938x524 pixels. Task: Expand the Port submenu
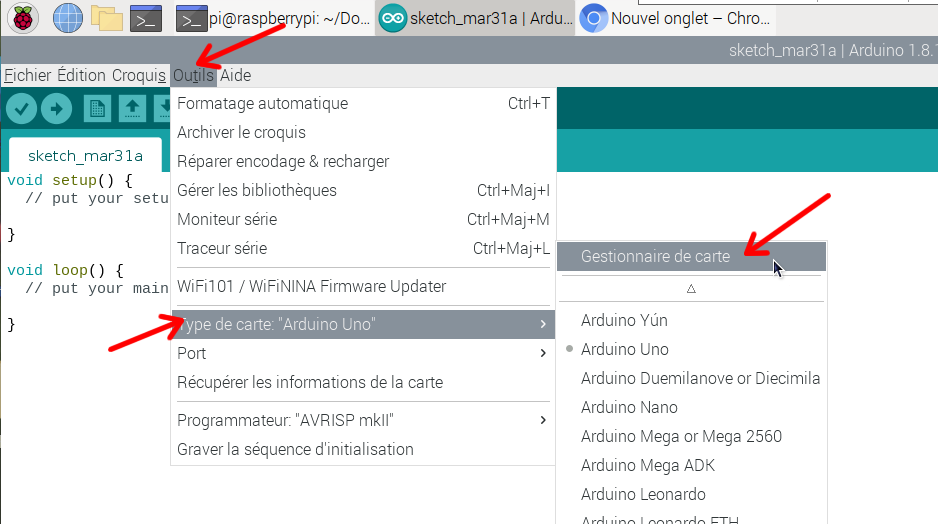[x=363, y=354]
